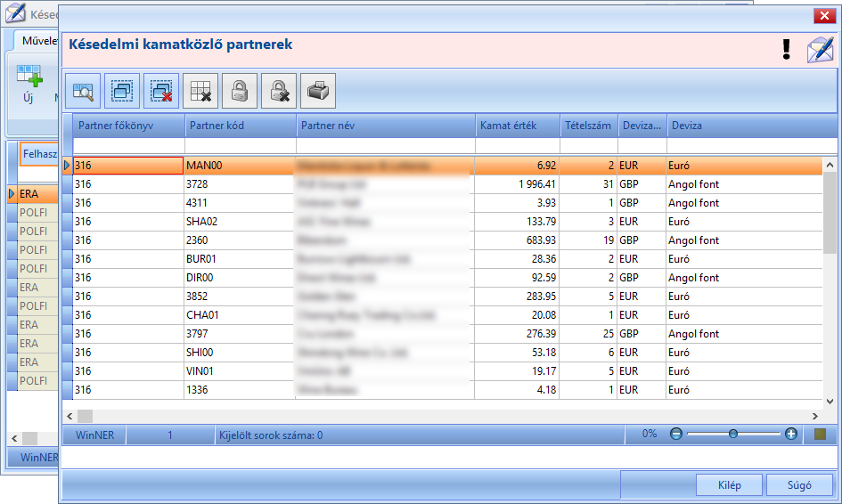Click the interest value 683.93
842x504 pixels.
click(541, 240)
